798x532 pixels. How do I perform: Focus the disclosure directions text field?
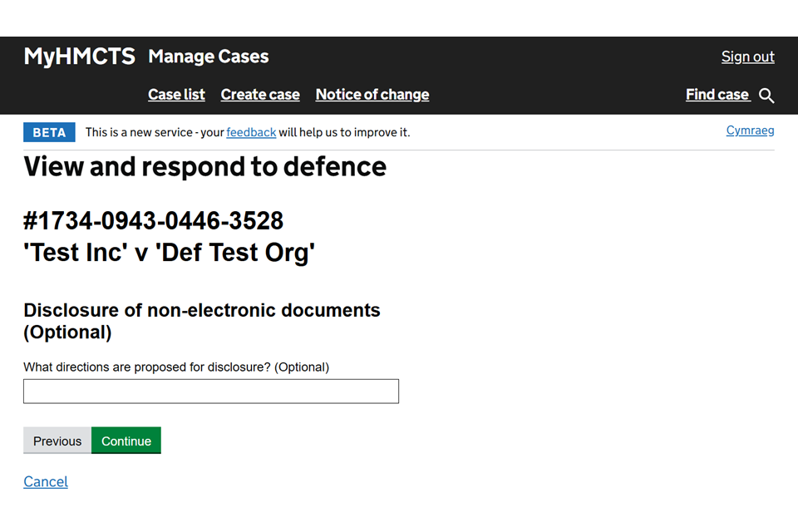point(211,392)
